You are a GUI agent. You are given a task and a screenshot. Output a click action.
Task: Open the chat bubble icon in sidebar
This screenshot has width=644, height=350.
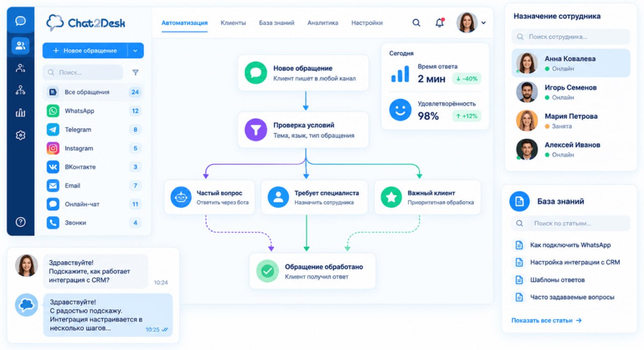coord(21,21)
